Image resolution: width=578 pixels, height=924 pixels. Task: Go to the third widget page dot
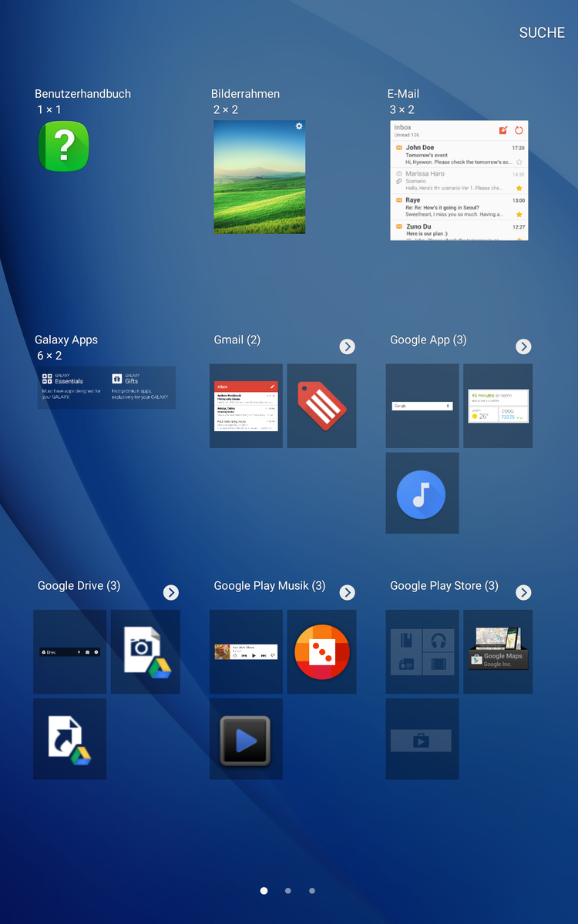(x=312, y=891)
